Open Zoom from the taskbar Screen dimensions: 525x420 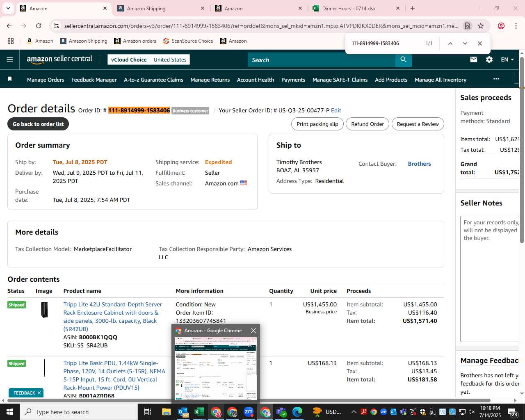coord(249,412)
